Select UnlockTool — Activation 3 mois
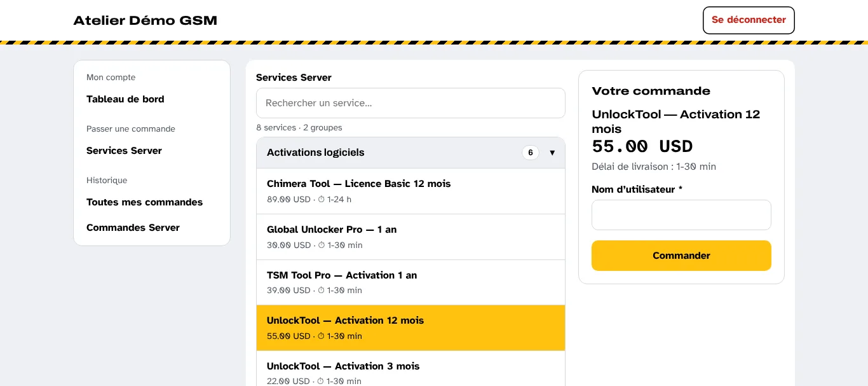 tap(410, 369)
